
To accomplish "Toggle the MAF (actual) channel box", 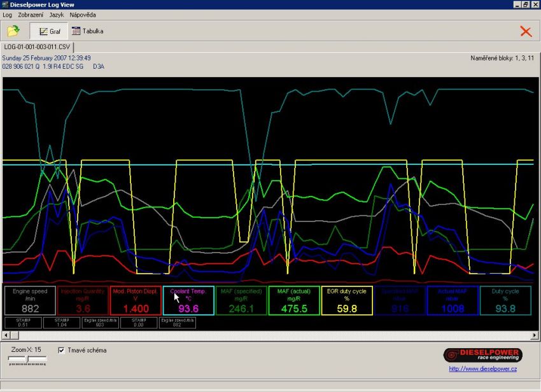I will 295,300.
